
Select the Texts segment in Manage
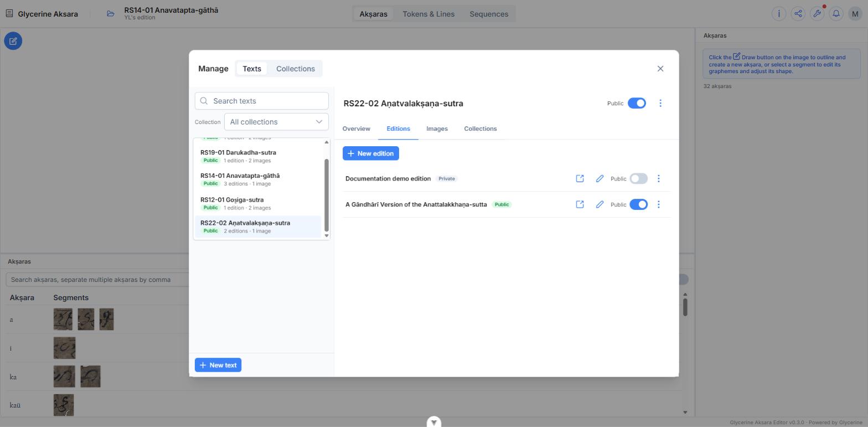[x=252, y=69]
